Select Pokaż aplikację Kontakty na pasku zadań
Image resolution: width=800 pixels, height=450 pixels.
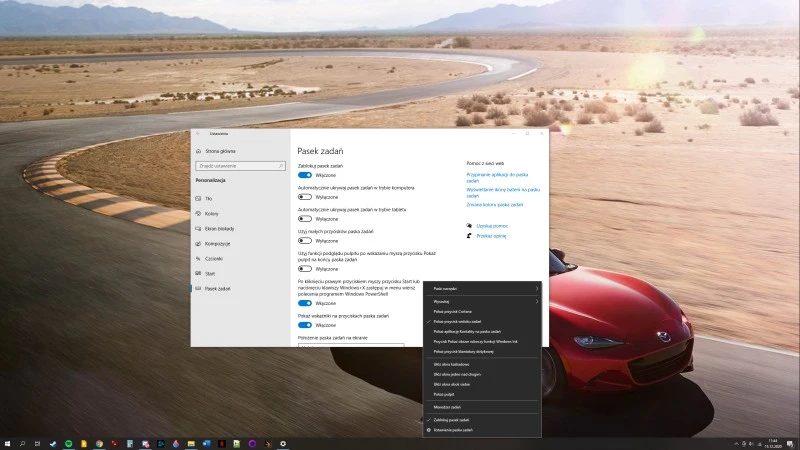tap(482, 332)
